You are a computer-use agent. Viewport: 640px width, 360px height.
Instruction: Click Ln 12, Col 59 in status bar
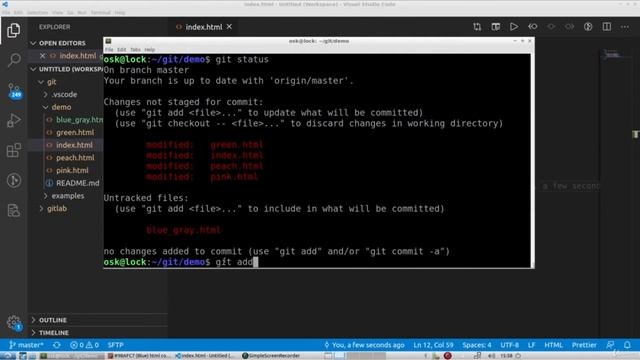point(433,345)
